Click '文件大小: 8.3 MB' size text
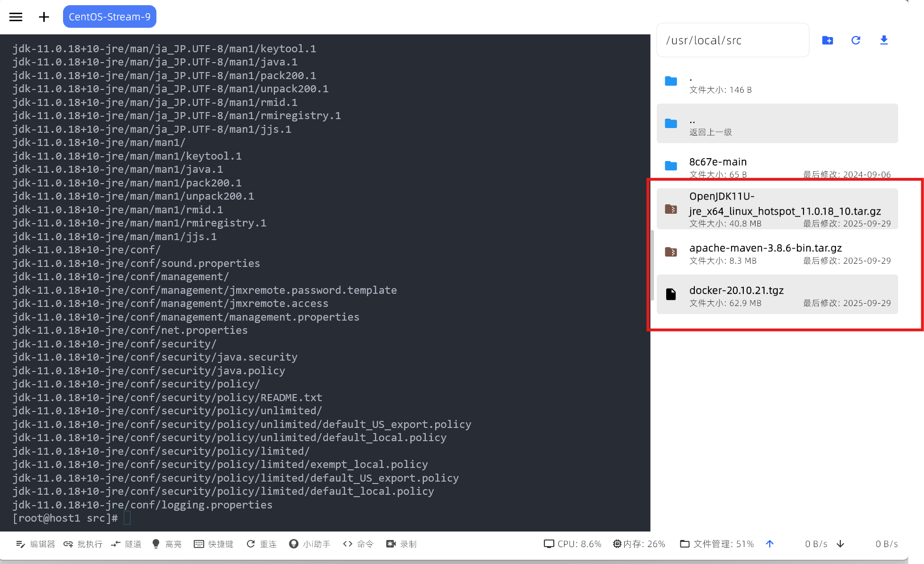924x564 pixels. [x=723, y=261]
